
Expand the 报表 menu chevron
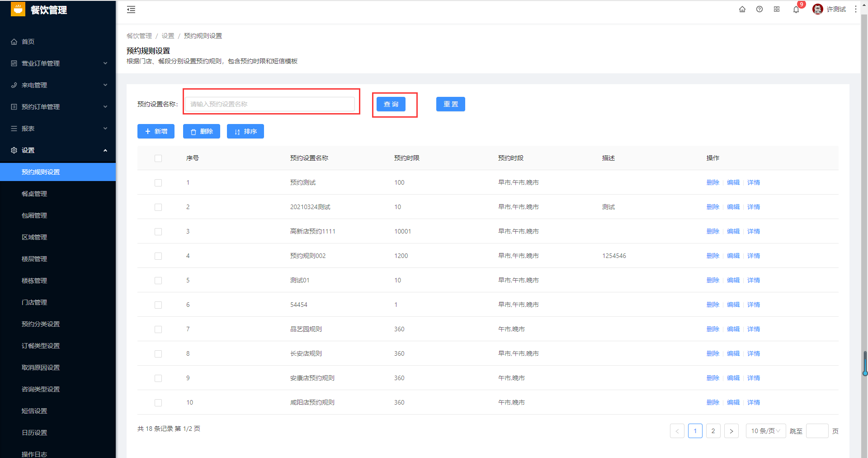(x=105, y=129)
